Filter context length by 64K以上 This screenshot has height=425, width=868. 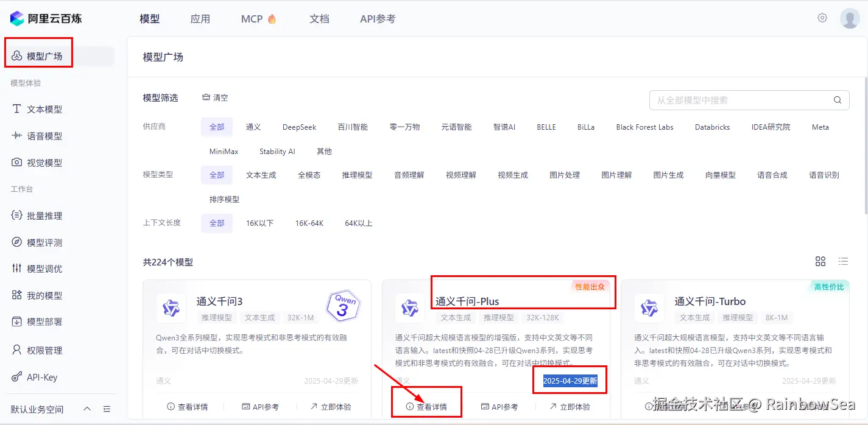[x=358, y=223]
